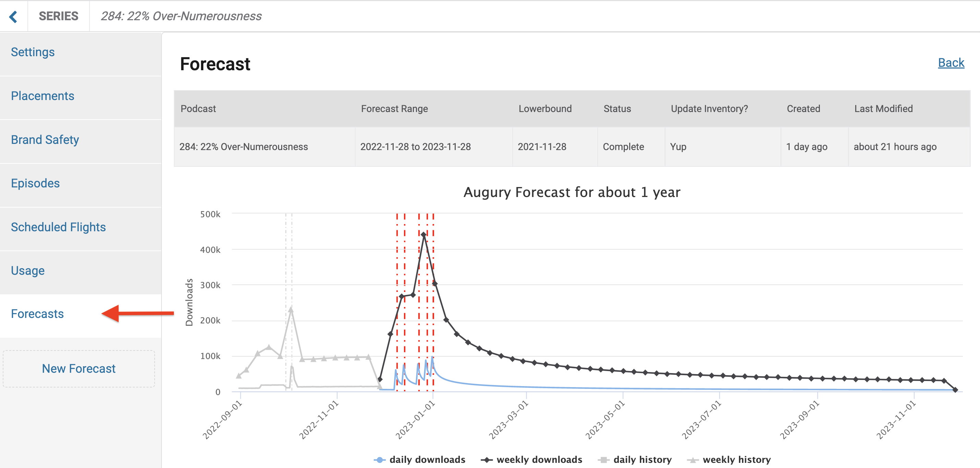
Task: Click the New Forecast button
Action: click(79, 368)
